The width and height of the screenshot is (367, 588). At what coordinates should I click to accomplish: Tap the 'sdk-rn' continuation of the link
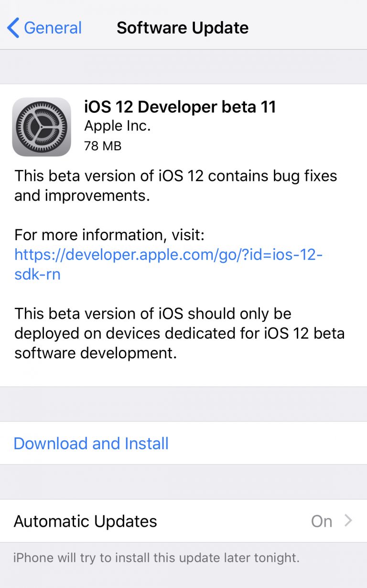pyautogui.click(x=37, y=275)
